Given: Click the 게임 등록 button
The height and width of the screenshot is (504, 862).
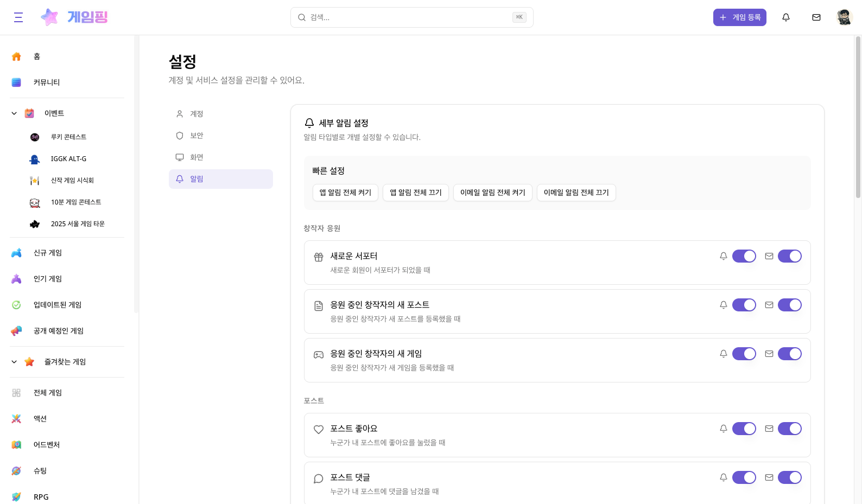Looking at the screenshot, I should pos(740,17).
